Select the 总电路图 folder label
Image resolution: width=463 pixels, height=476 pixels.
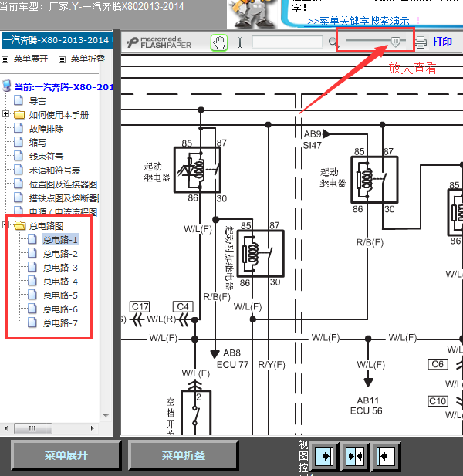46,226
